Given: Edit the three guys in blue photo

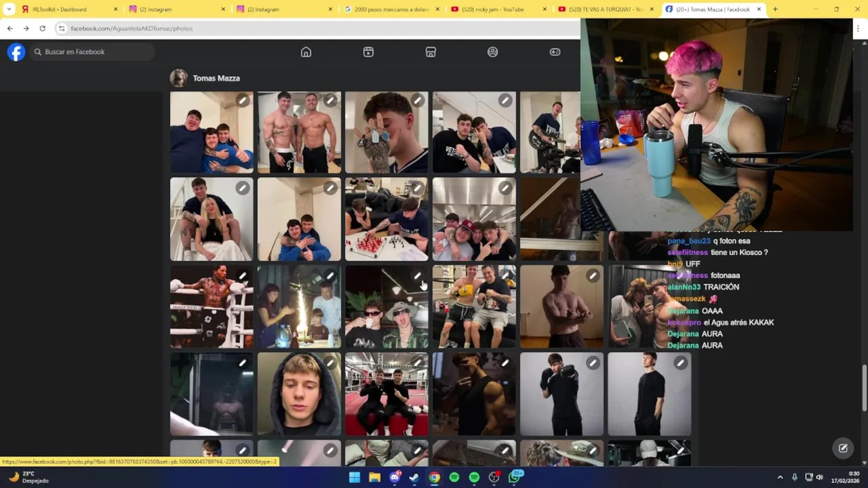Looking at the screenshot, I should click(x=242, y=100).
